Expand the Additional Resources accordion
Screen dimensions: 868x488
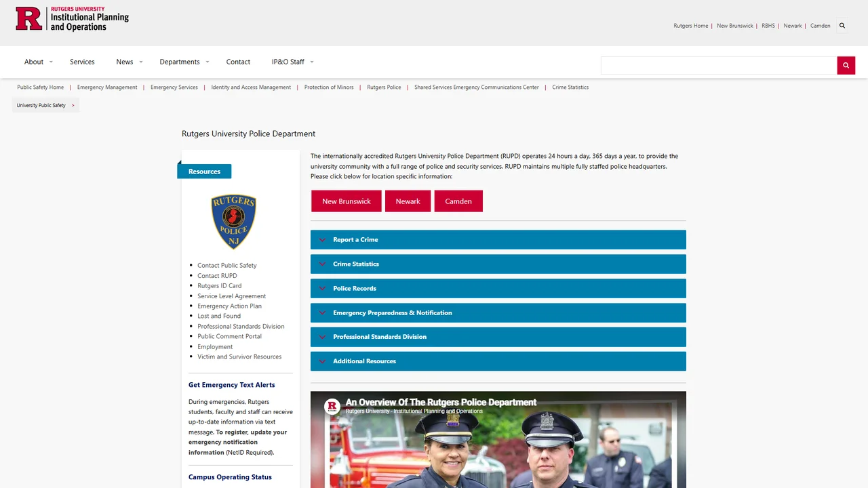point(498,361)
